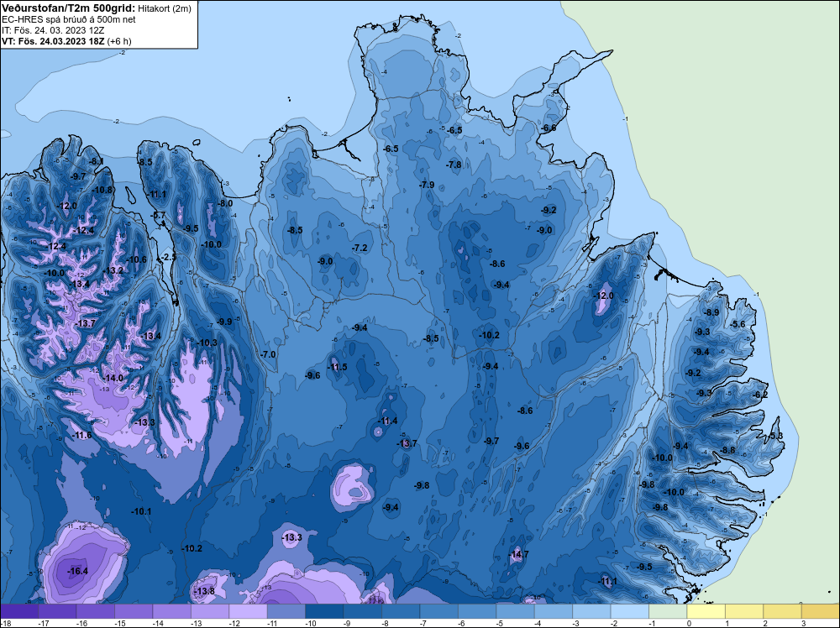Click the -7.9 temperature label on the map
840x628 pixels.
coord(427,185)
